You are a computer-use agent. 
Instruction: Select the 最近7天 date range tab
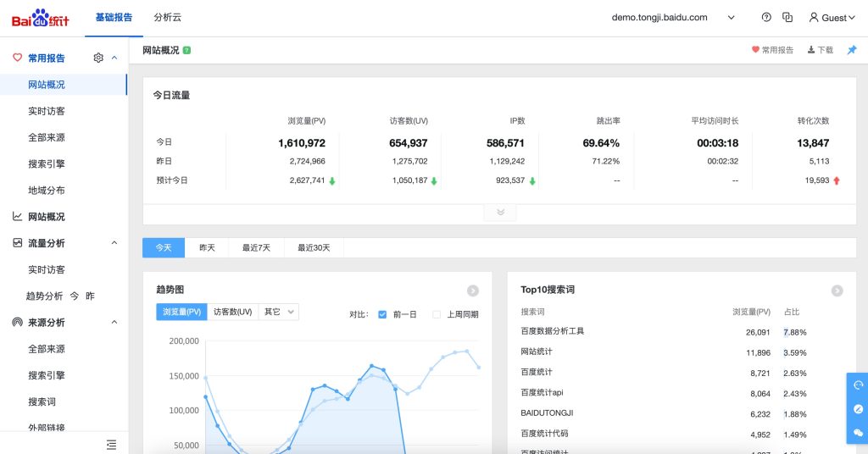pyautogui.click(x=256, y=247)
